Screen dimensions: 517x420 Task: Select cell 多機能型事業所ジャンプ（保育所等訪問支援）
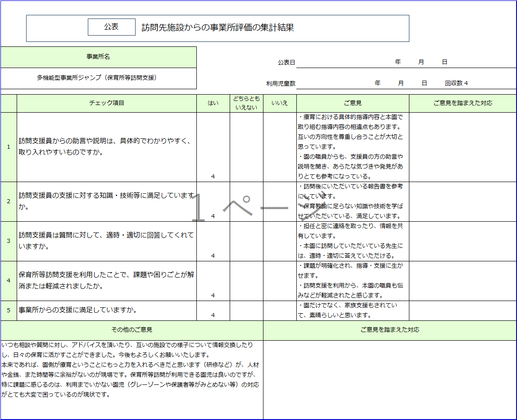[x=99, y=78]
